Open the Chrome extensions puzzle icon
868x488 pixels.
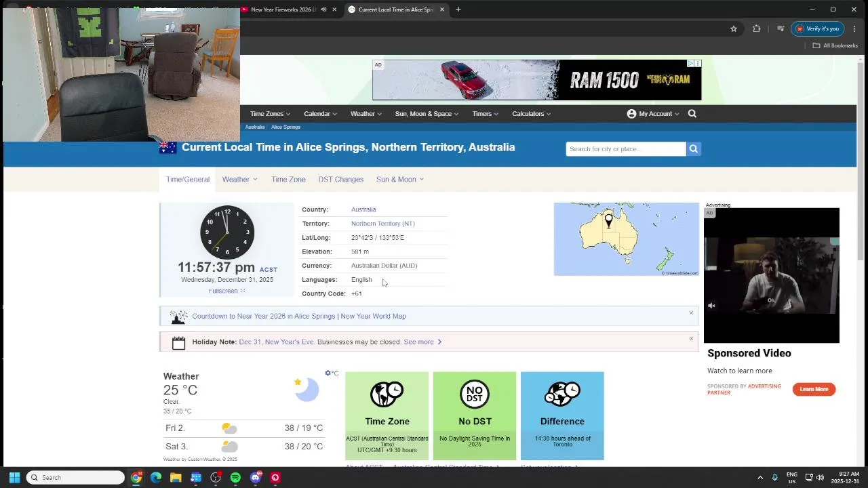757,28
